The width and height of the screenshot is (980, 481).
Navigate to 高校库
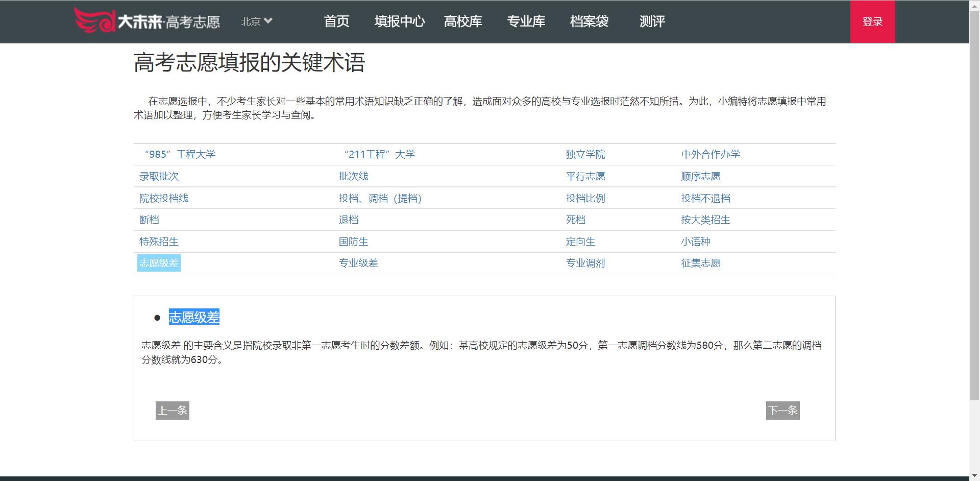pyautogui.click(x=462, y=21)
